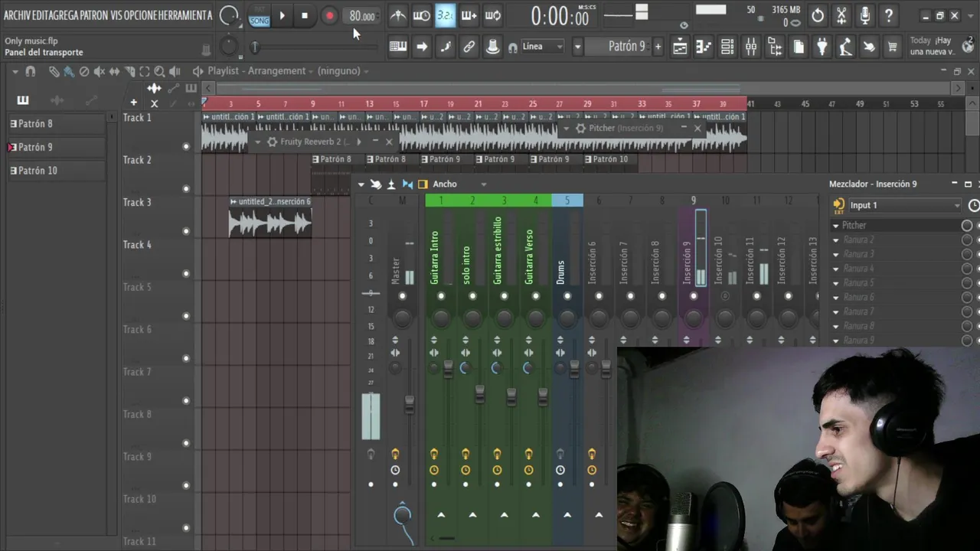Open the HERRAMIENTA menu
980x551 pixels.
click(185, 15)
